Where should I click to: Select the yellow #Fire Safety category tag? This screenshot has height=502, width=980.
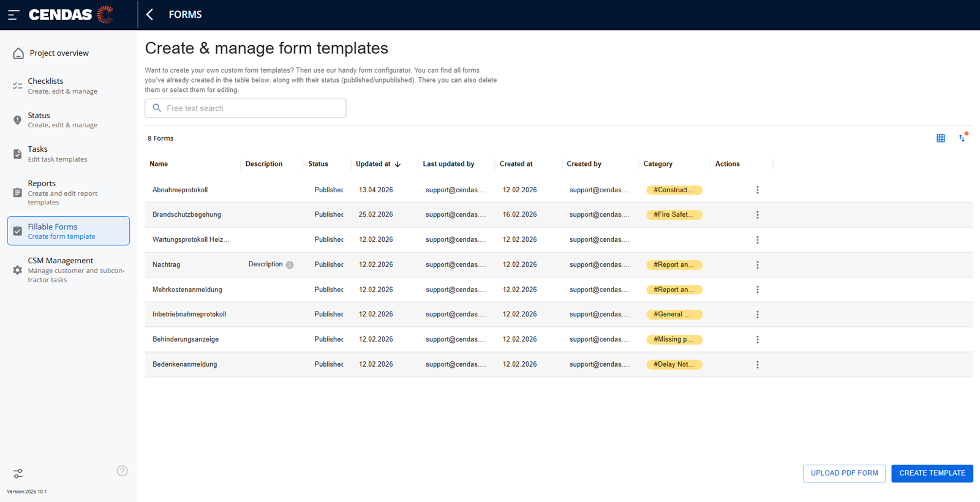coord(674,215)
